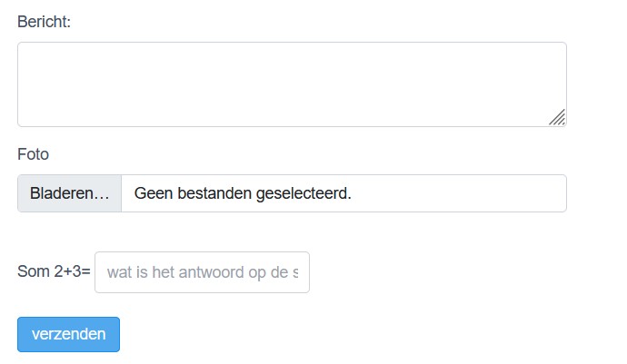Click the blue verzenden send button
This screenshot has width=627, height=364.
(x=68, y=334)
